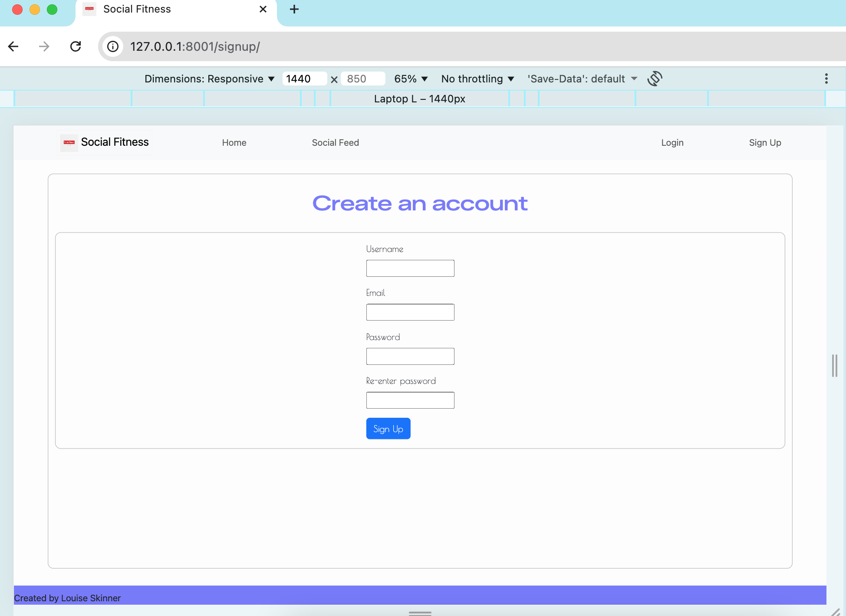Screen dimensions: 846x616
Task: Click the rotate viewport orientation icon
Action: (655, 79)
